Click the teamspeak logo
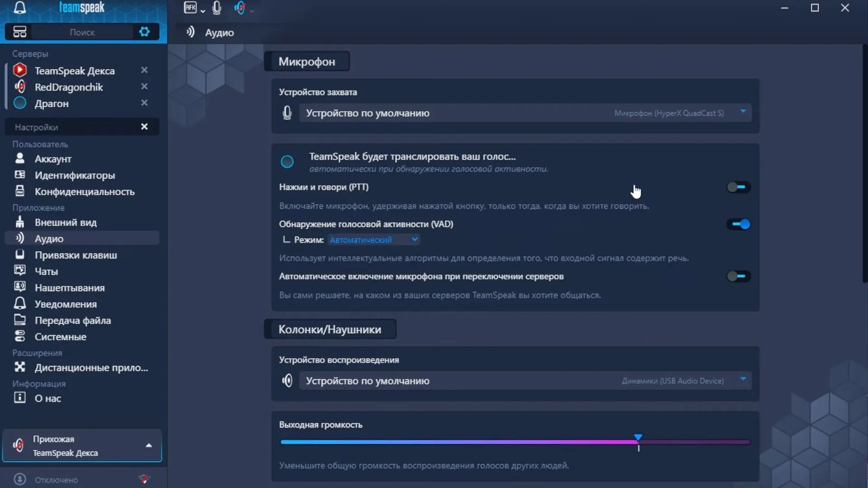Screen dimensions: 868x488 pos(82,7)
